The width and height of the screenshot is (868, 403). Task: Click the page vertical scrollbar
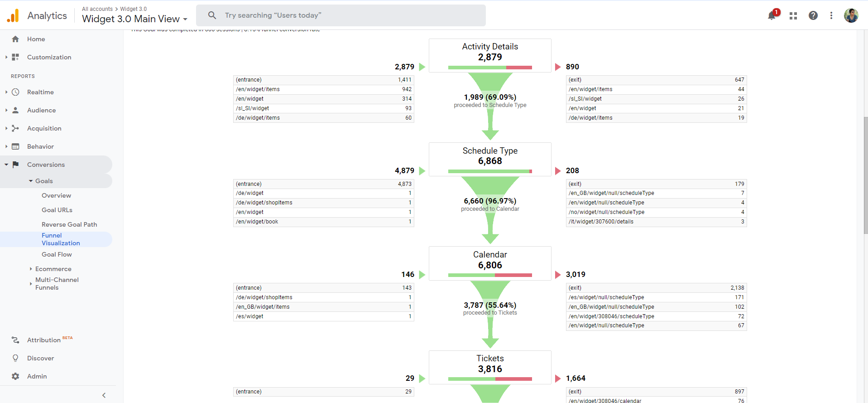(x=866, y=175)
